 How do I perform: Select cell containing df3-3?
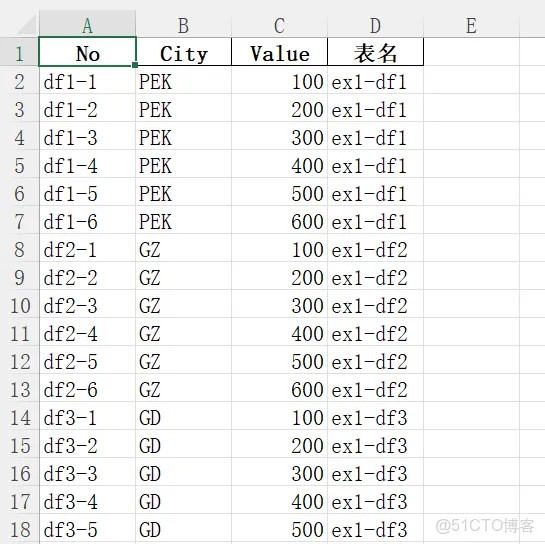[88, 472]
